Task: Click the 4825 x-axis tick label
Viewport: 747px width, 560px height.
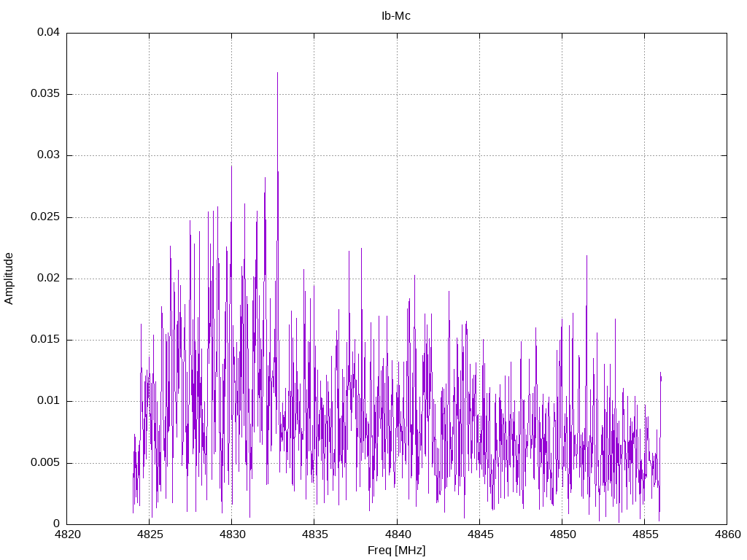Action: click(150, 534)
